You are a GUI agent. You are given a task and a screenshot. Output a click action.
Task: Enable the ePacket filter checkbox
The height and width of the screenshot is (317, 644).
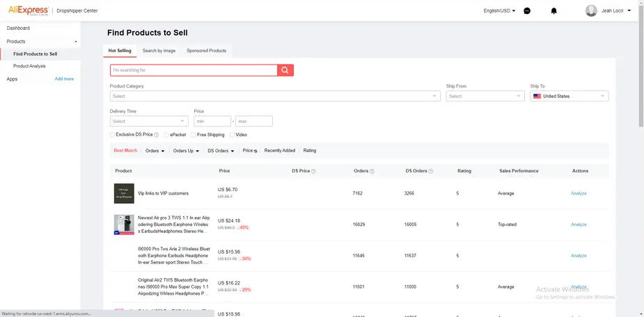click(x=166, y=134)
